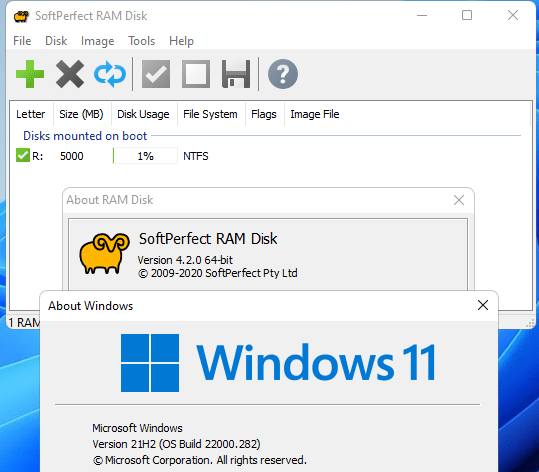
Task: Close the SoftPerfect RAM Disk window
Action: pos(513,15)
